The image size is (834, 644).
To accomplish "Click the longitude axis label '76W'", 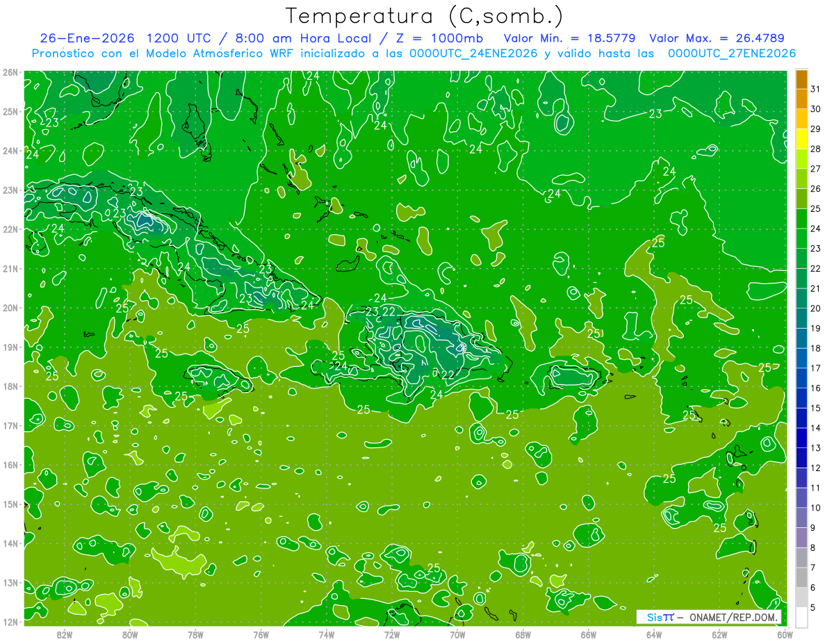I will click(x=261, y=635).
